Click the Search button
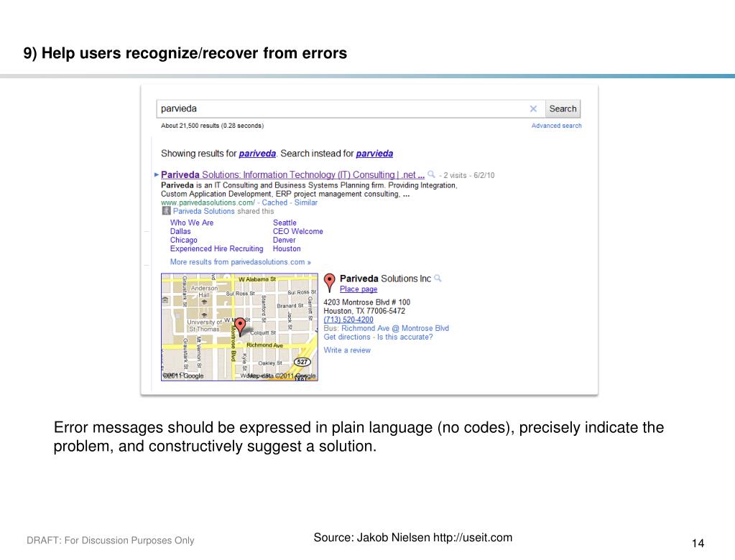This screenshot has width=735, height=560. click(563, 108)
